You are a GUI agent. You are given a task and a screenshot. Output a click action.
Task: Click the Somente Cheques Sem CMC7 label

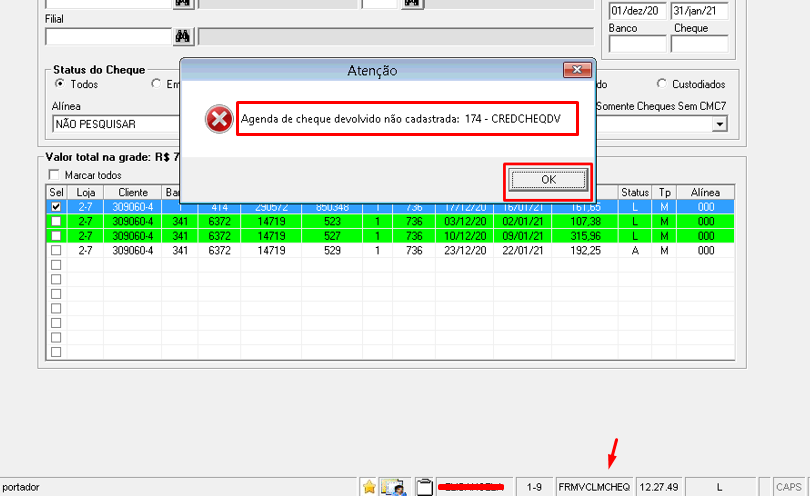click(661, 106)
